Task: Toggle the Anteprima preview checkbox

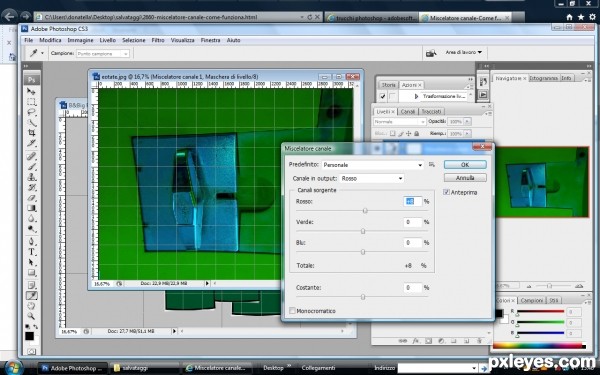Action: coord(446,192)
